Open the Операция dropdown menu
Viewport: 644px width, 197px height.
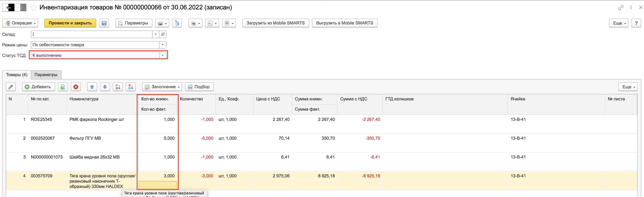pyautogui.click(x=20, y=23)
